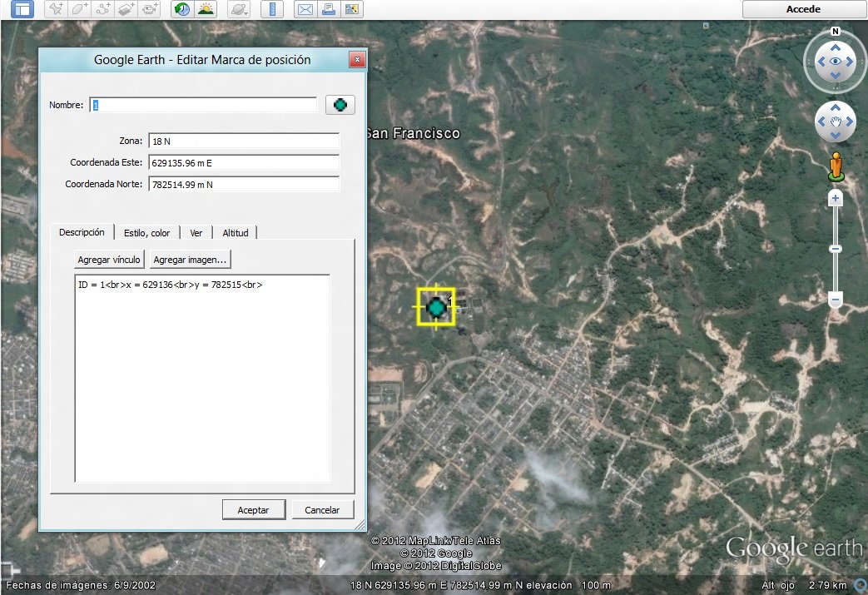Click the Print icon in toolbar
The image size is (868, 595).
coord(328,9)
